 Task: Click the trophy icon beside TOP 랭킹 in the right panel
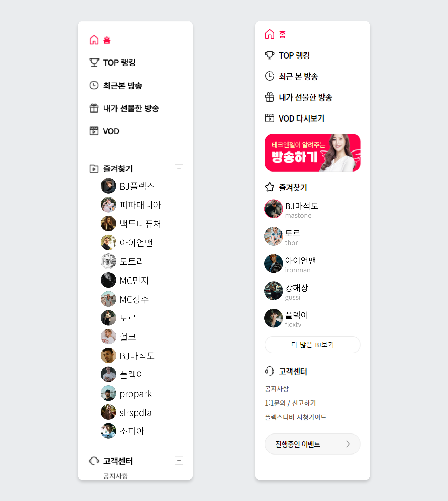[270, 55]
